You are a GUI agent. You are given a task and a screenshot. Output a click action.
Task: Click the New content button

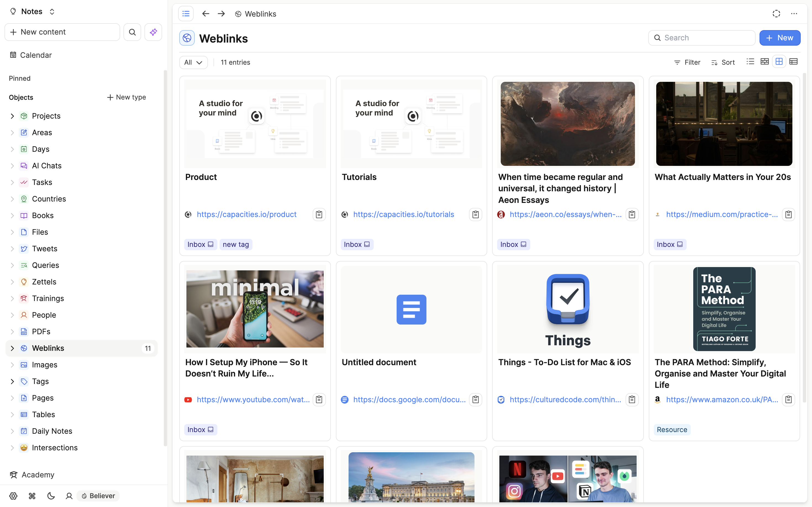(x=62, y=32)
